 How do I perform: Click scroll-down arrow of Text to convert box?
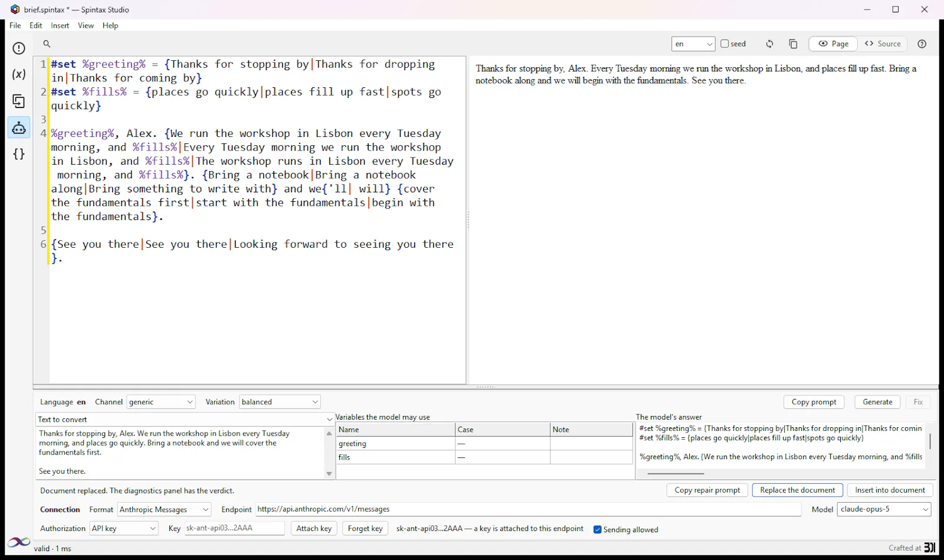[329, 474]
